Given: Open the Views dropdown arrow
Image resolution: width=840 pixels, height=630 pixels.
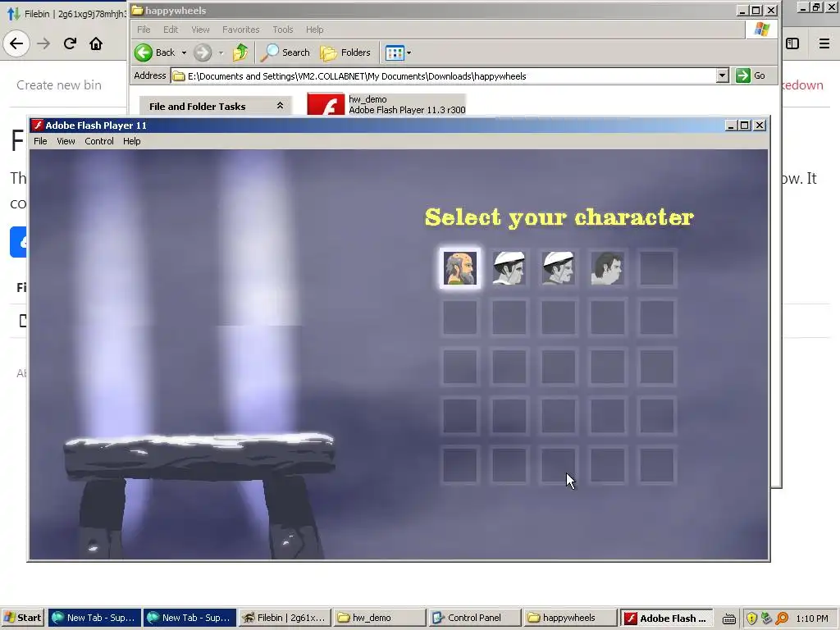Looking at the screenshot, I should coord(409,52).
